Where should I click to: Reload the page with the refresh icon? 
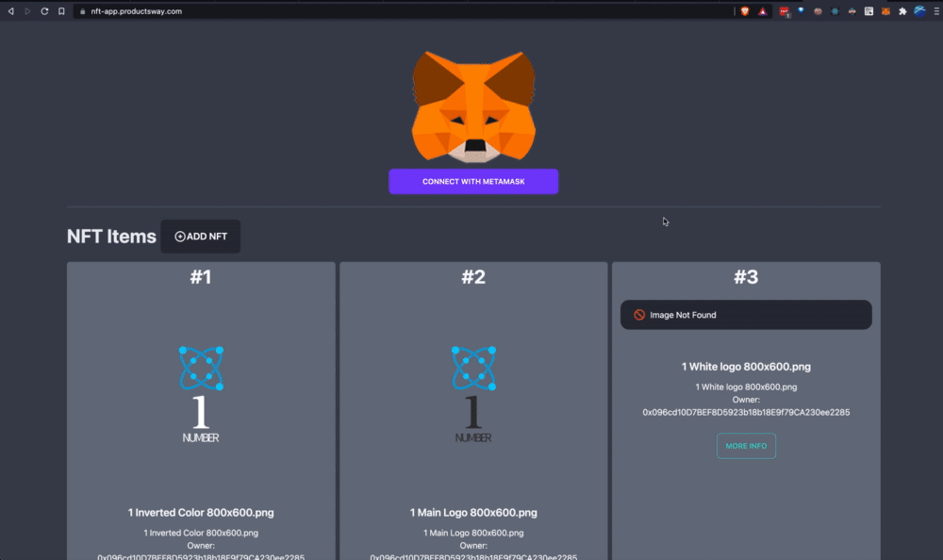tap(44, 11)
